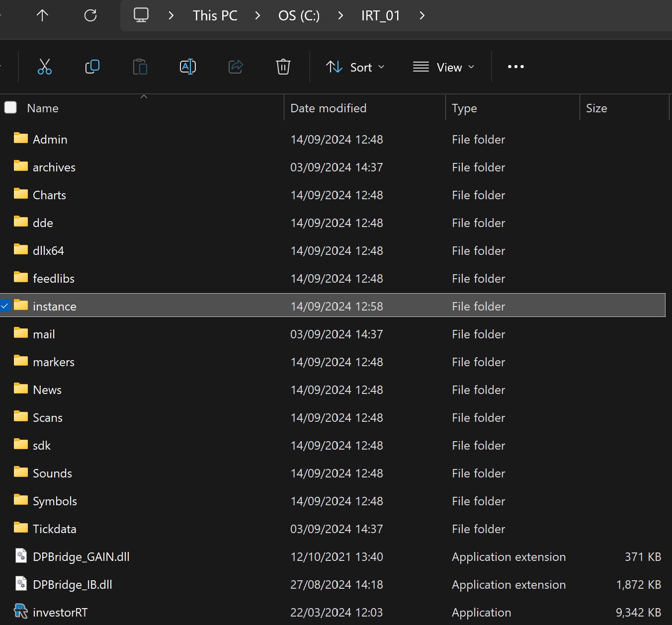The width and height of the screenshot is (672, 625).
Task: Click the 371 KB size value
Action: [643, 556]
